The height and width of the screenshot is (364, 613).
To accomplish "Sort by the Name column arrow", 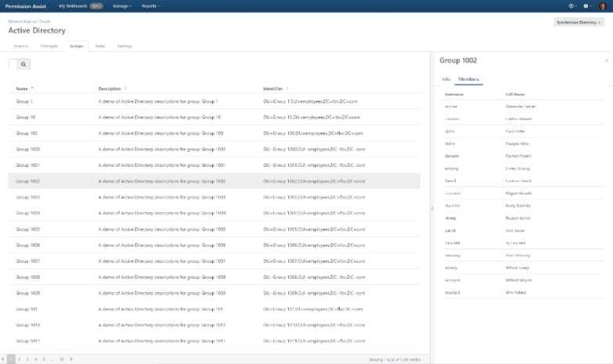I will tap(32, 88).
